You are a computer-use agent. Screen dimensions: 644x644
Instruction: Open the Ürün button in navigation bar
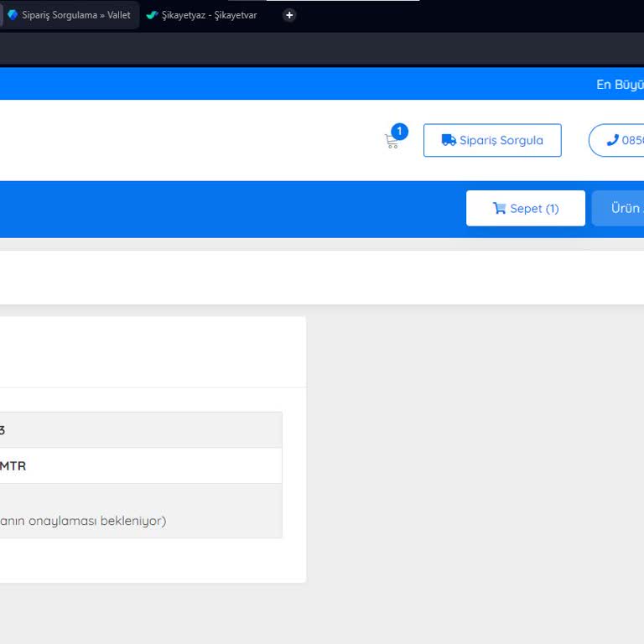pyautogui.click(x=619, y=208)
